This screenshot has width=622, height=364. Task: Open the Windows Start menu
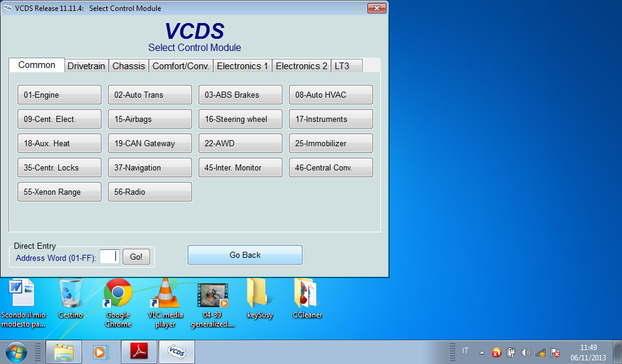click(16, 352)
